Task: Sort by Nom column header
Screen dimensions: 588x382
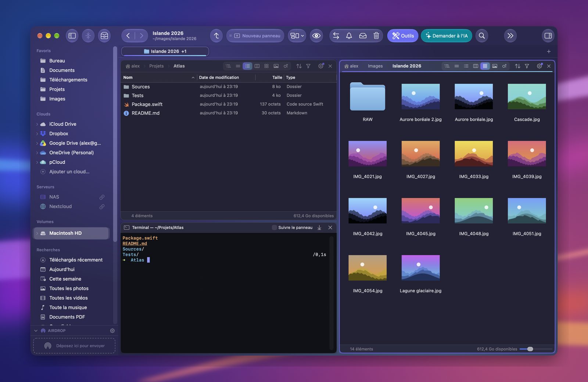Action: (159, 78)
